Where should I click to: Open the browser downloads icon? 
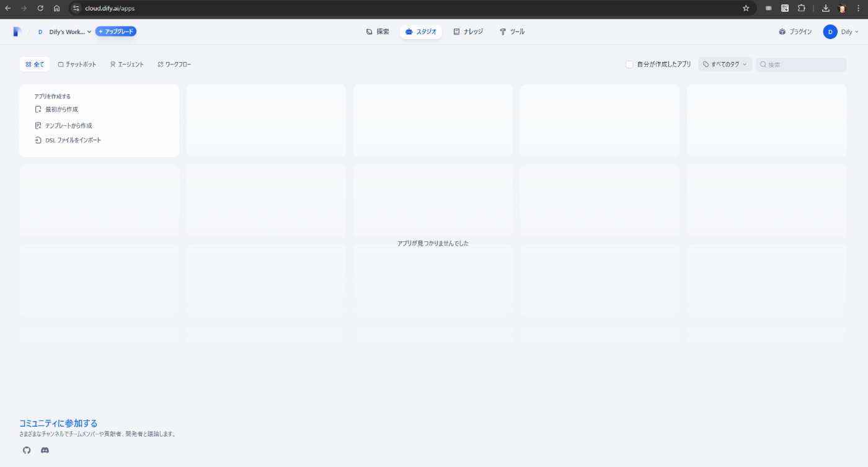826,8
